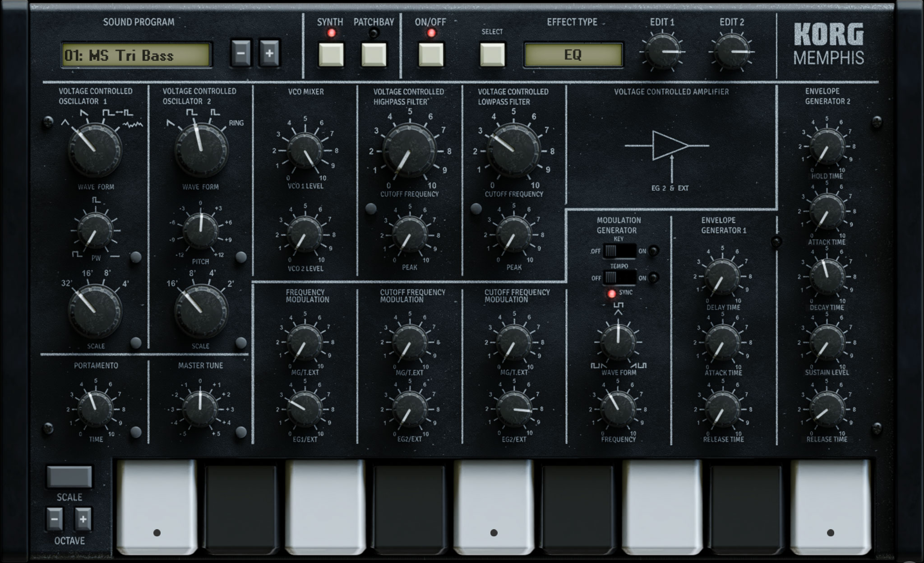
Task: Click the patch jack beside the PW knob
Action: (x=136, y=257)
